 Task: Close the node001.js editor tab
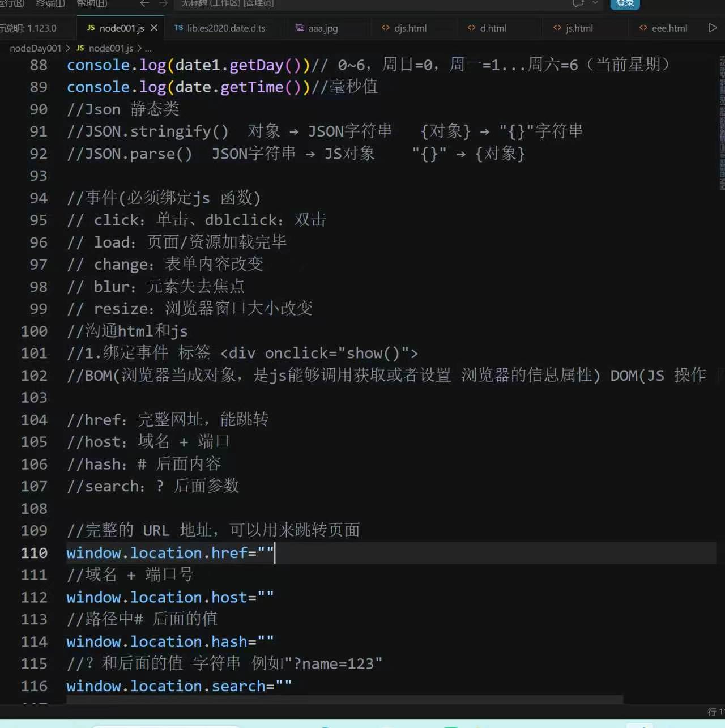(154, 28)
